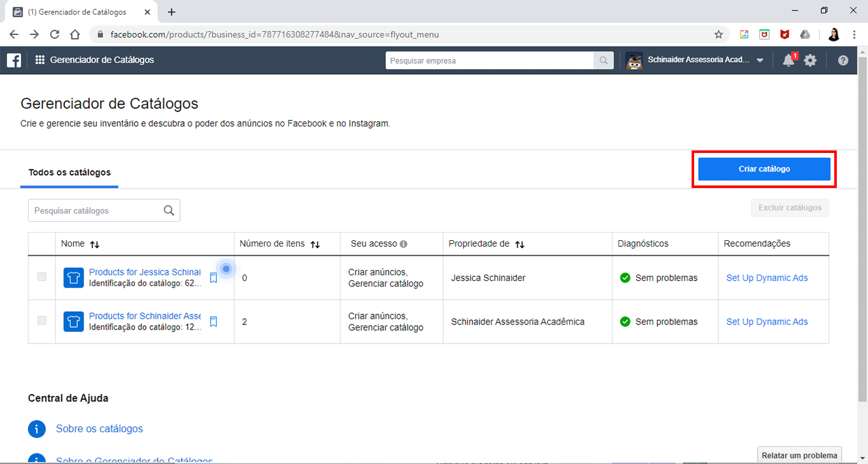Viewport: 868px width, 464px height.
Task: Open the settings gear icon
Action: click(x=810, y=61)
